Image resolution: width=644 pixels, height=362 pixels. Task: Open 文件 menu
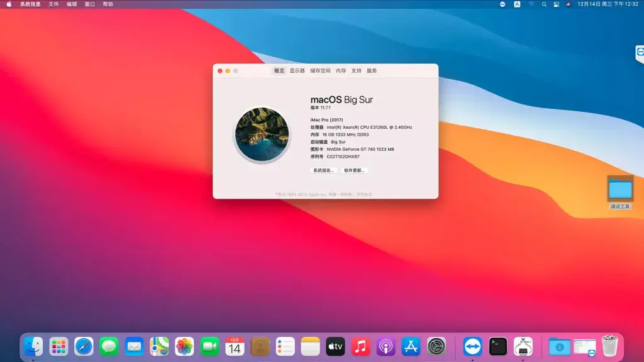(x=53, y=4)
